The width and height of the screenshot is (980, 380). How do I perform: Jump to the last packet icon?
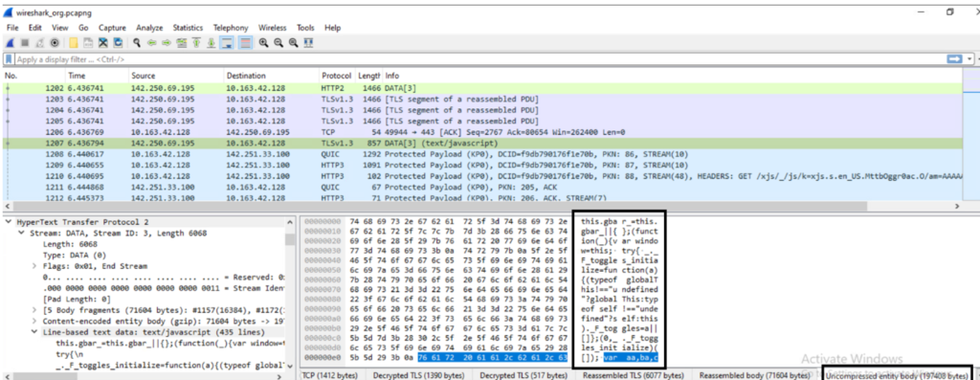coord(212,42)
